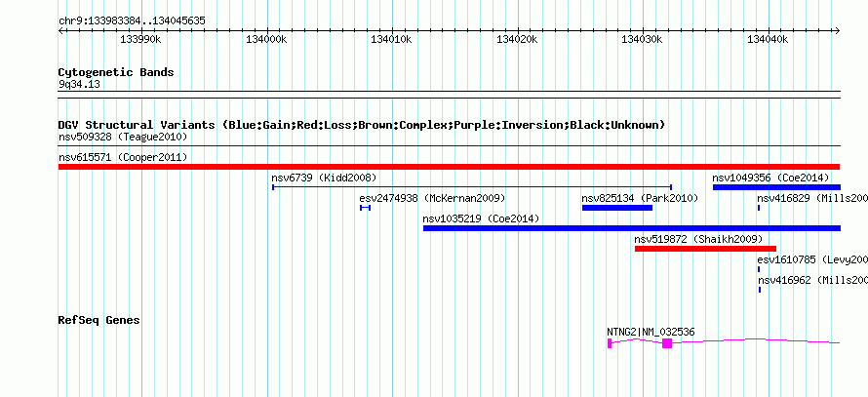This screenshot has height=397, width=868.
Task: Click the small esv2474938 blue glyph
Action: [365, 208]
